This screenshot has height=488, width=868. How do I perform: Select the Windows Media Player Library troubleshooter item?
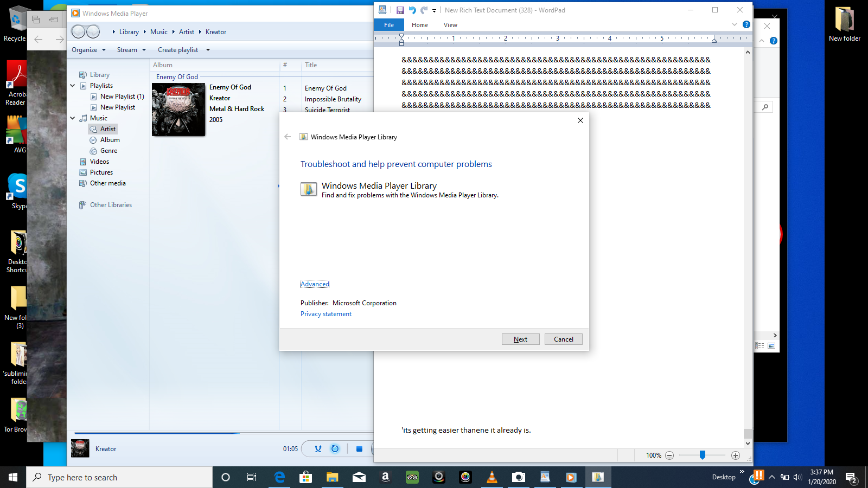click(399, 190)
